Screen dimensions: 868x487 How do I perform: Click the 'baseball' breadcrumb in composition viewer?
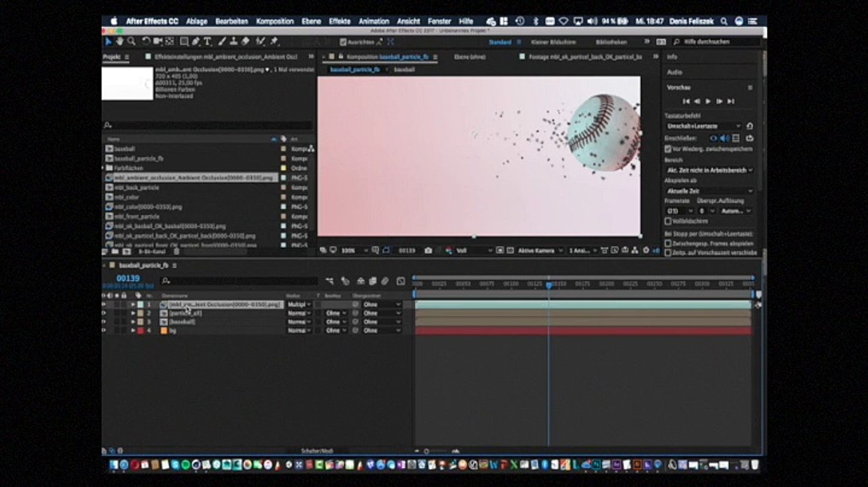pos(405,70)
